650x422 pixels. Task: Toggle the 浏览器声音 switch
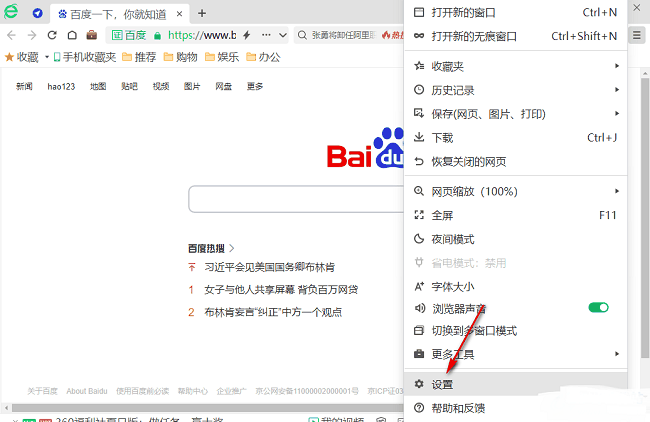(598, 308)
